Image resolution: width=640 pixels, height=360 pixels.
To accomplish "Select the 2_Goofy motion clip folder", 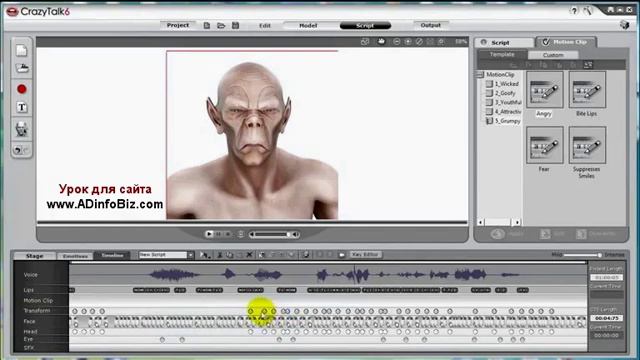I will coord(500,93).
